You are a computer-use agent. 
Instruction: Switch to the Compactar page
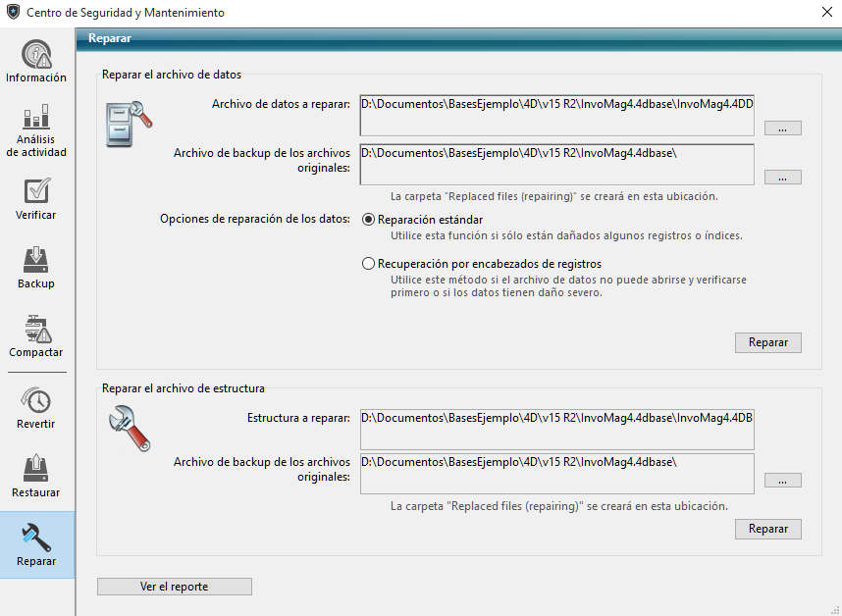[36, 336]
